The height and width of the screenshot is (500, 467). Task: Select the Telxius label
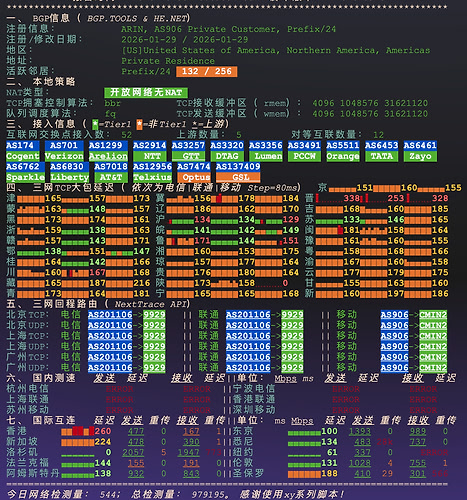click(x=152, y=177)
